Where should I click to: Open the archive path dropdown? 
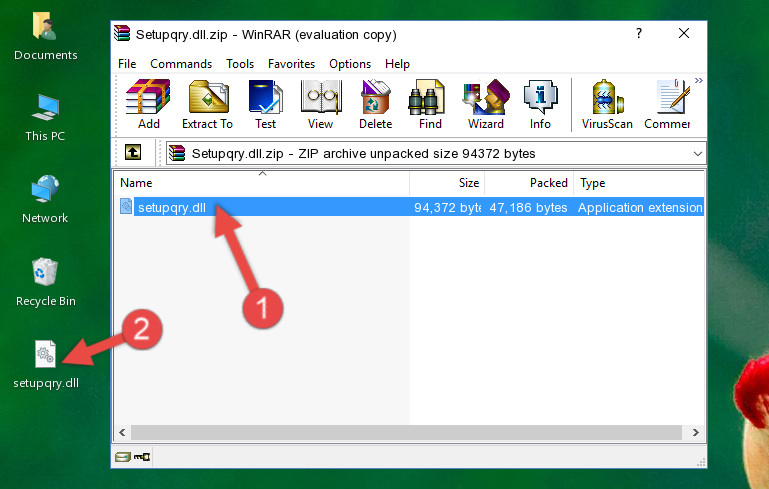[x=697, y=154]
